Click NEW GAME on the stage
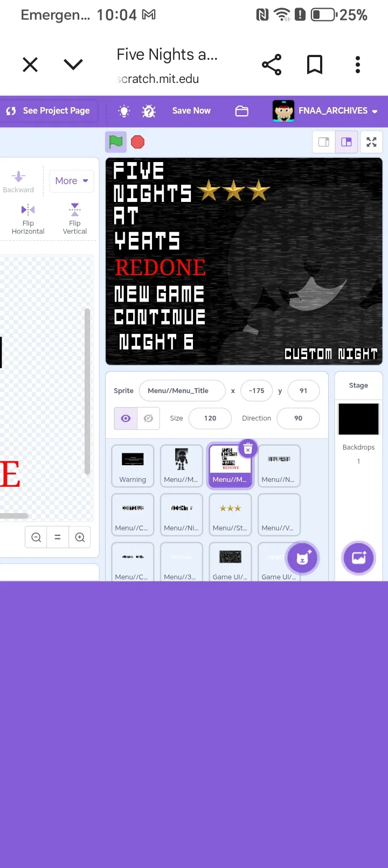The image size is (388, 868). (x=159, y=294)
